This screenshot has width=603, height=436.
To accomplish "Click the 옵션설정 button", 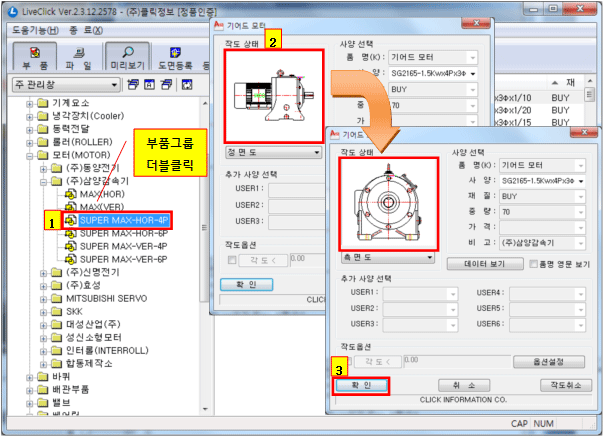I will pyautogui.click(x=549, y=362).
